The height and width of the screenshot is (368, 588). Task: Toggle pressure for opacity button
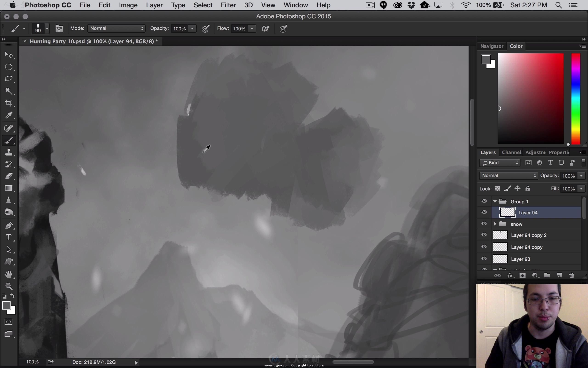206,29
